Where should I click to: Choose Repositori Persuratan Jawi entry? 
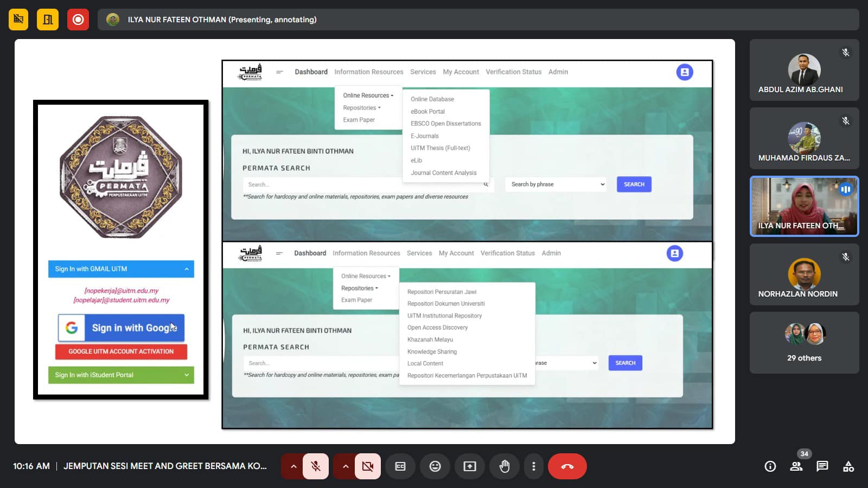click(x=442, y=292)
